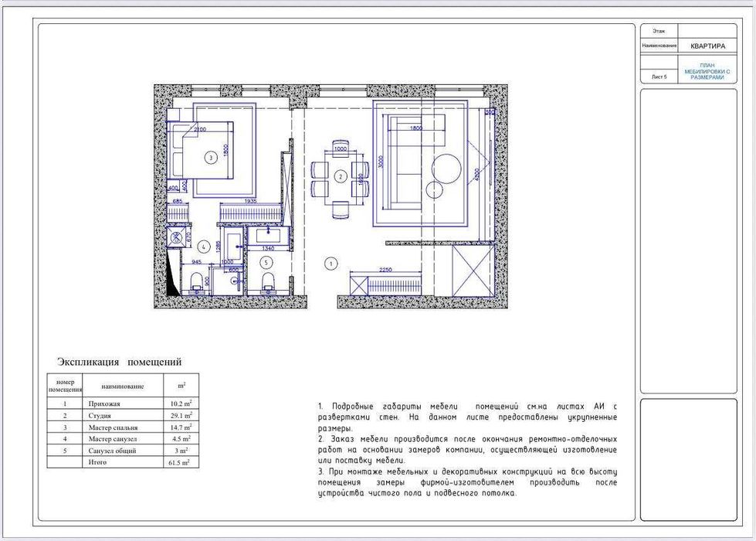Click room marker 5 in shared bathroom

(x=266, y=263)
